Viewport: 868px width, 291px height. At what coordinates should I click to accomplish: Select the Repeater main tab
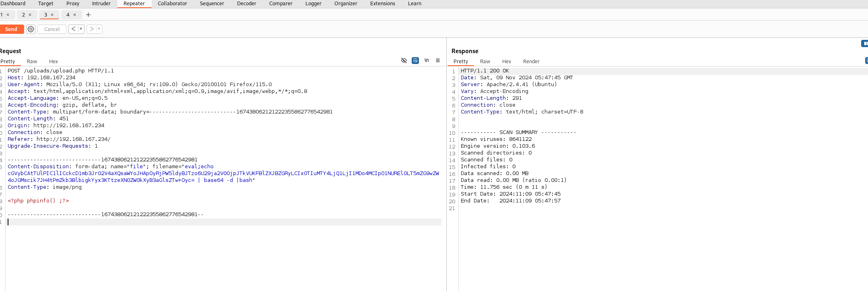point(134,3)
